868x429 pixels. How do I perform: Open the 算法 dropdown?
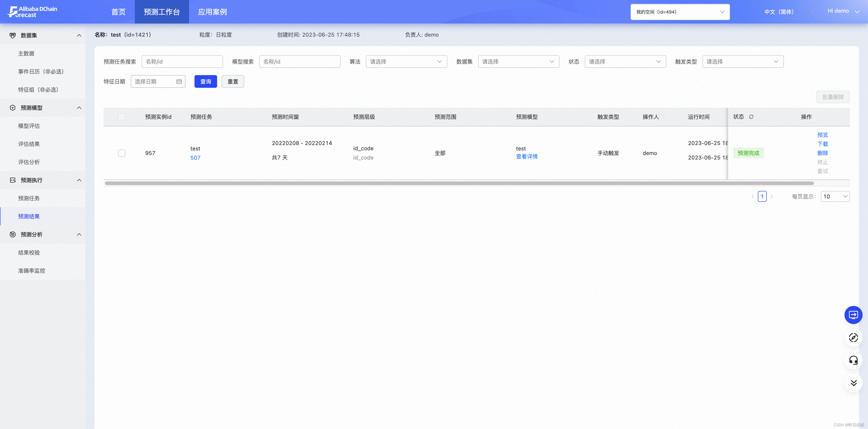[x=406, y=62]
